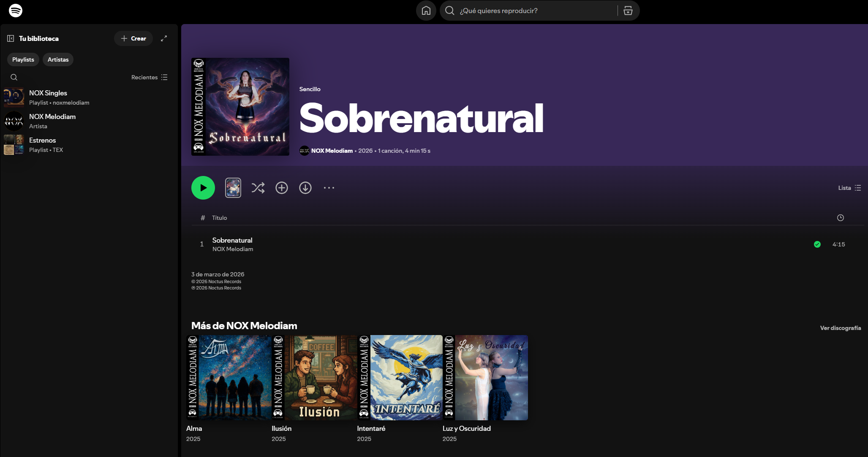Open the Recientes sort dropdown
868x457 pixels.
(x=150, y=77)
